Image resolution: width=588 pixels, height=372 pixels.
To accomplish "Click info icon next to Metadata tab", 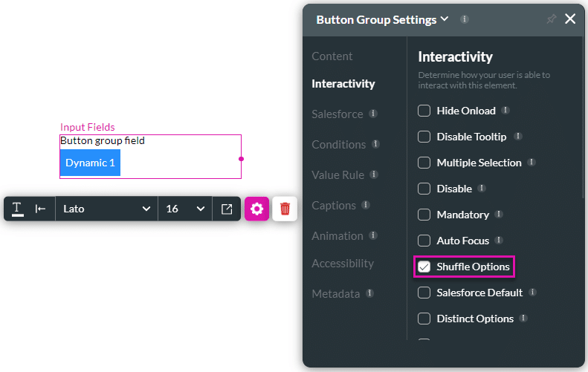I will 369,293.
